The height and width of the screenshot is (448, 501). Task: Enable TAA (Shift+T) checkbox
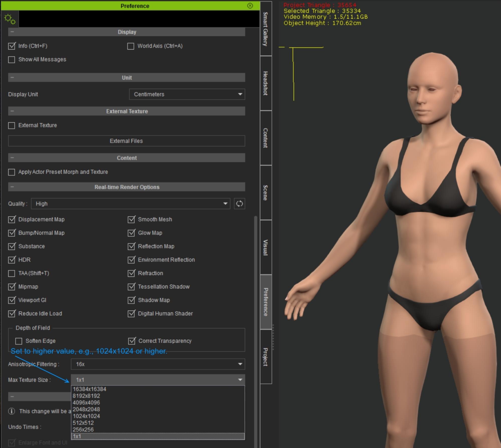tap(12, 273)
